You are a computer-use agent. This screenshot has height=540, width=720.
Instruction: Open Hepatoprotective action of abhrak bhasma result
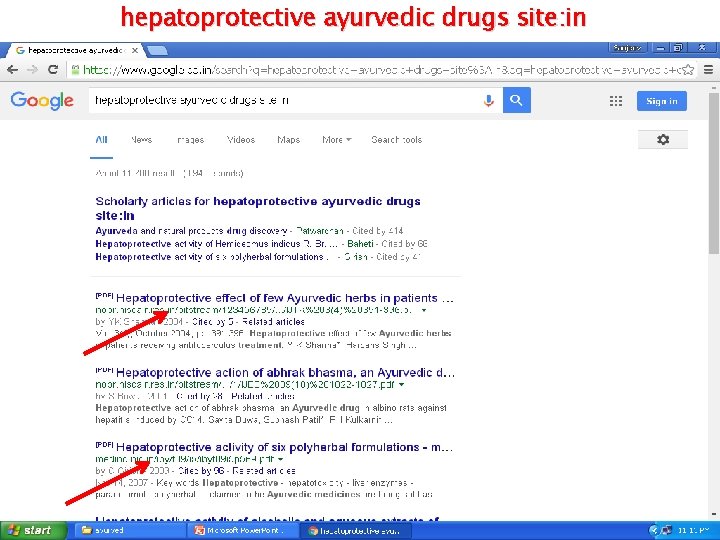click(x=285, y=372)
